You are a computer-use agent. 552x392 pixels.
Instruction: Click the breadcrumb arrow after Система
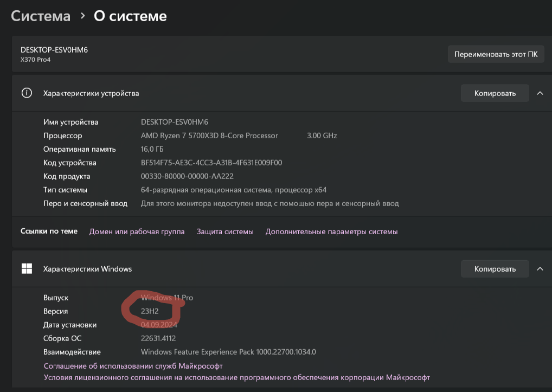coord(82,16)
